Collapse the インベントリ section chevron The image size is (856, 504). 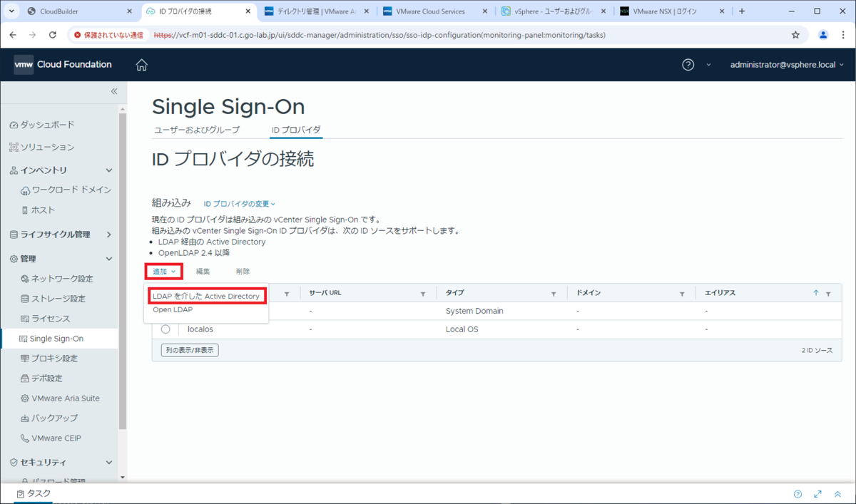(109, 170)
